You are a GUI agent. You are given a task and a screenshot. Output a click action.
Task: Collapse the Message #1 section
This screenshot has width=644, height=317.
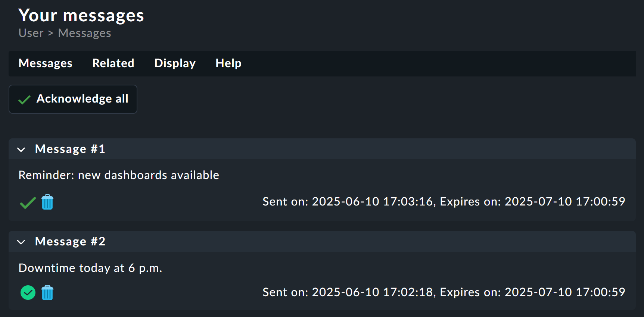[x=21, y=149]
